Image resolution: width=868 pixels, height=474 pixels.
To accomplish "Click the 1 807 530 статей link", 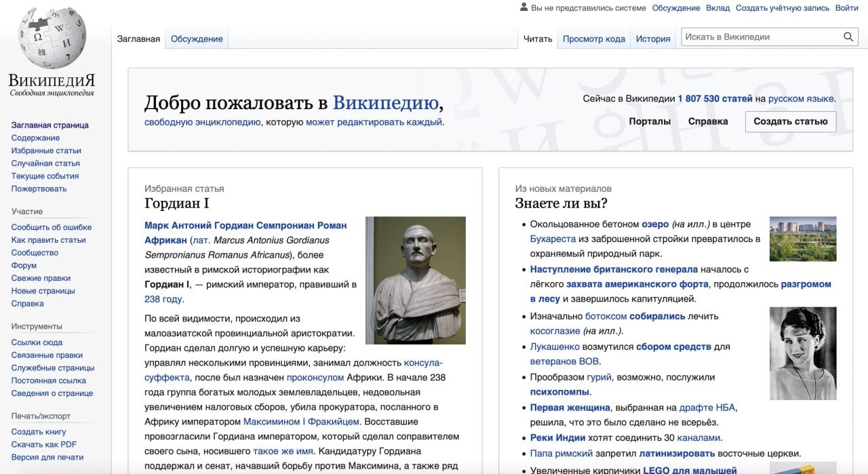I will click(x=715, y=99).
